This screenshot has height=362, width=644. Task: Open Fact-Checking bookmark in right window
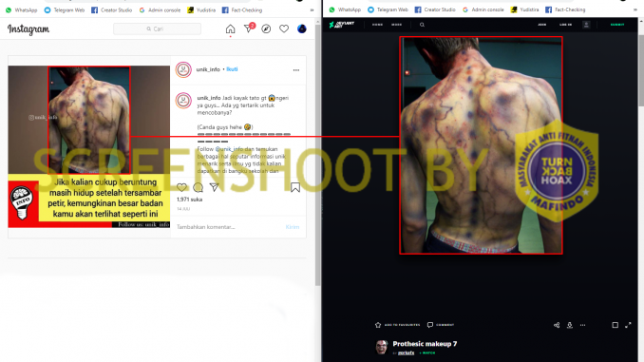pos(565,10)
